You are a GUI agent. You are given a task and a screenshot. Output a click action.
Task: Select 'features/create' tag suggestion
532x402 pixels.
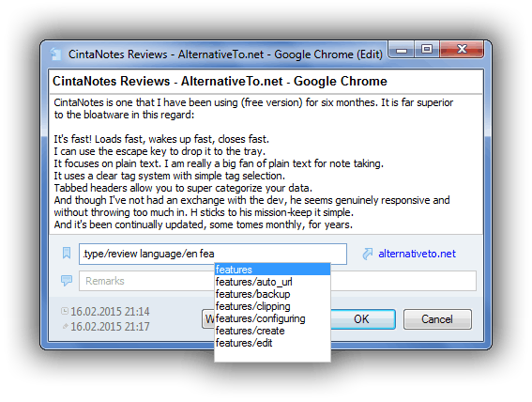pos(272,331)
